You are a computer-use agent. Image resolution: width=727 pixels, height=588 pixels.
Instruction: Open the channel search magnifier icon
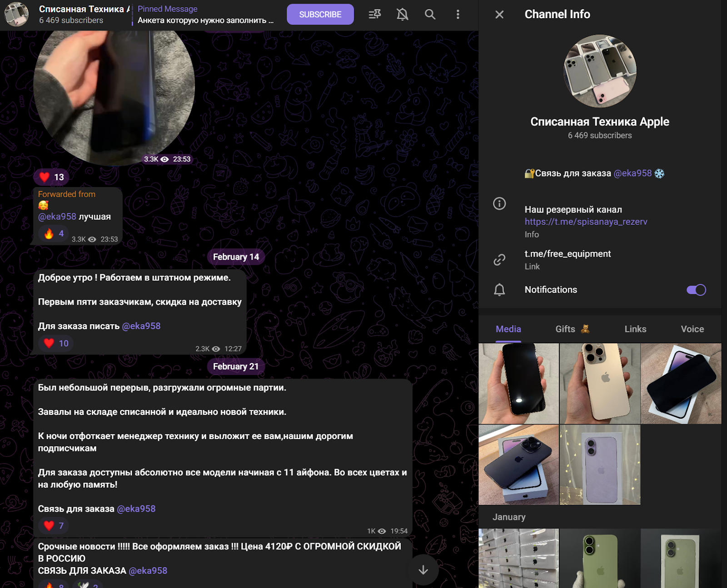click(430, 15)
